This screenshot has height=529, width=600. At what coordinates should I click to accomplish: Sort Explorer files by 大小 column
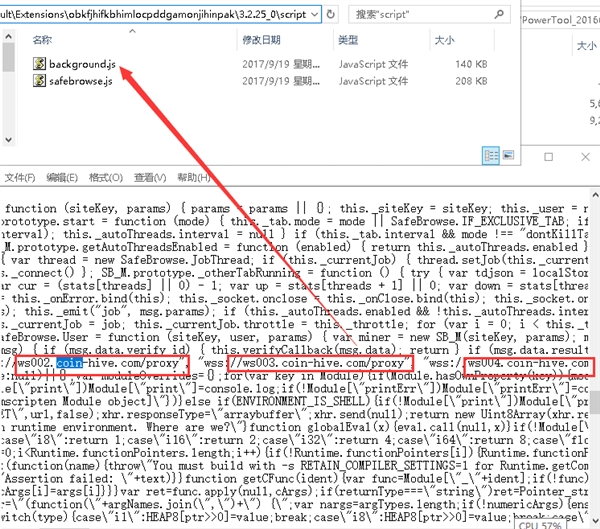443,40
